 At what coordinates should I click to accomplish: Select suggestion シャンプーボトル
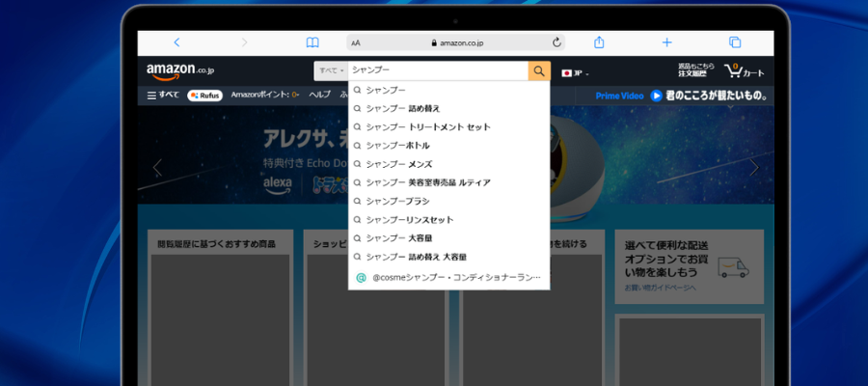(x=448, y=146)
